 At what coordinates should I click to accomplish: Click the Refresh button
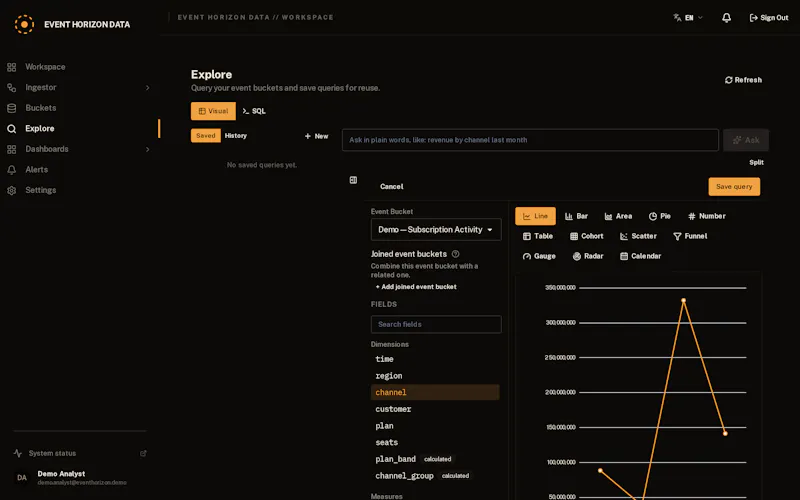tap(743, 80)
